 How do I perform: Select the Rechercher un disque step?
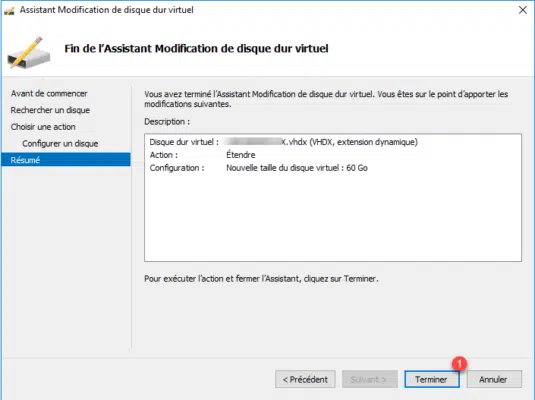click(50, 110)
